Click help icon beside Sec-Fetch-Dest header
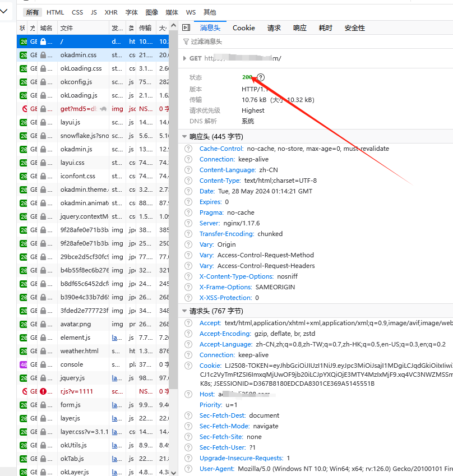 (188, 415)
